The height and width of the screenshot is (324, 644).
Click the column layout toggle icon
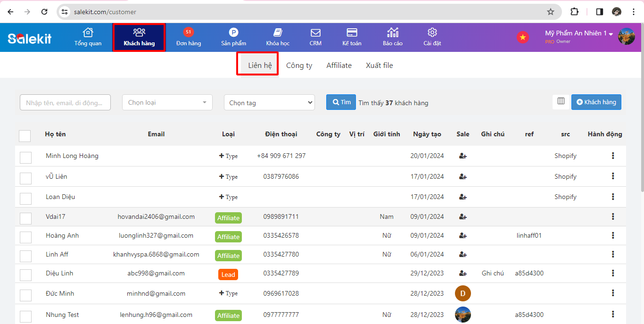(561, 101)
